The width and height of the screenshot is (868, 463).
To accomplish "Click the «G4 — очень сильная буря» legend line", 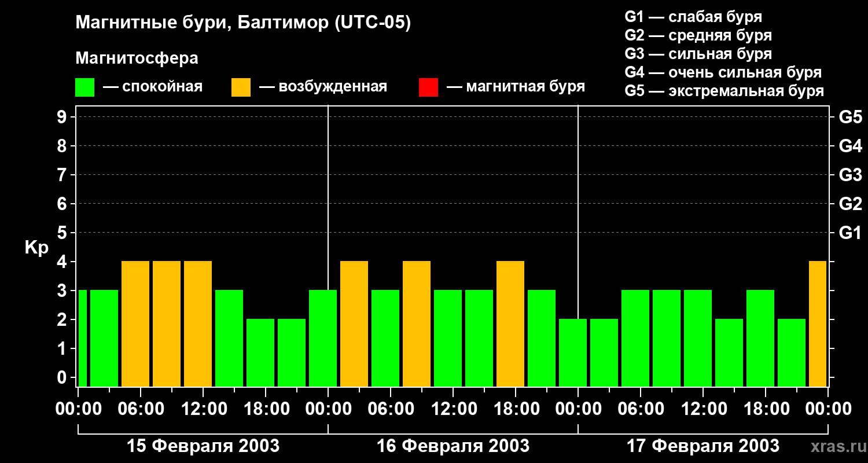I will (x=723, y=72).
